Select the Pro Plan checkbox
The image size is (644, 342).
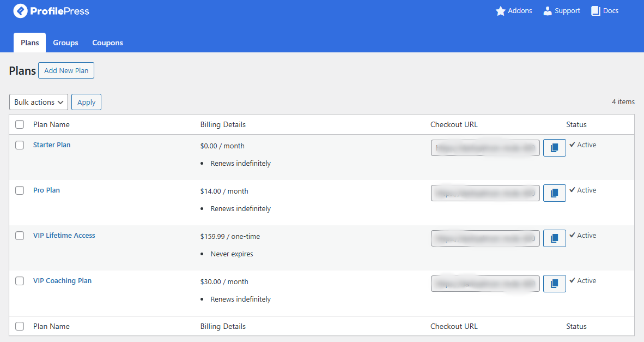20,190
